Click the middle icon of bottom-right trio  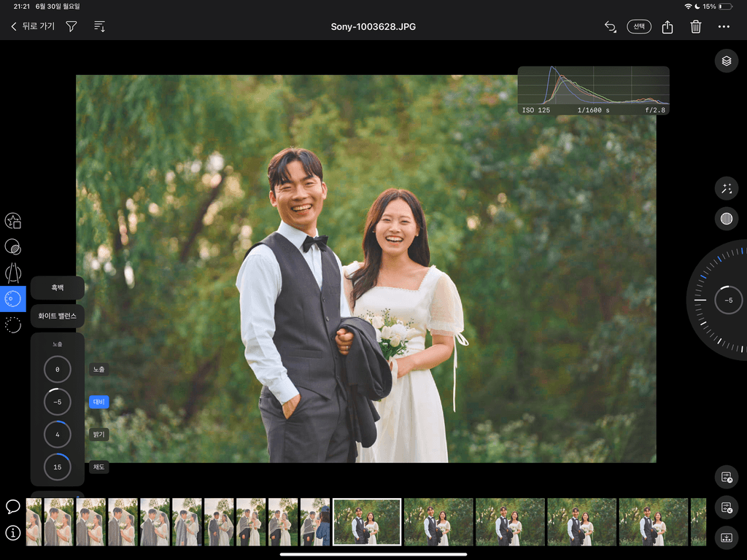point(726,507)
